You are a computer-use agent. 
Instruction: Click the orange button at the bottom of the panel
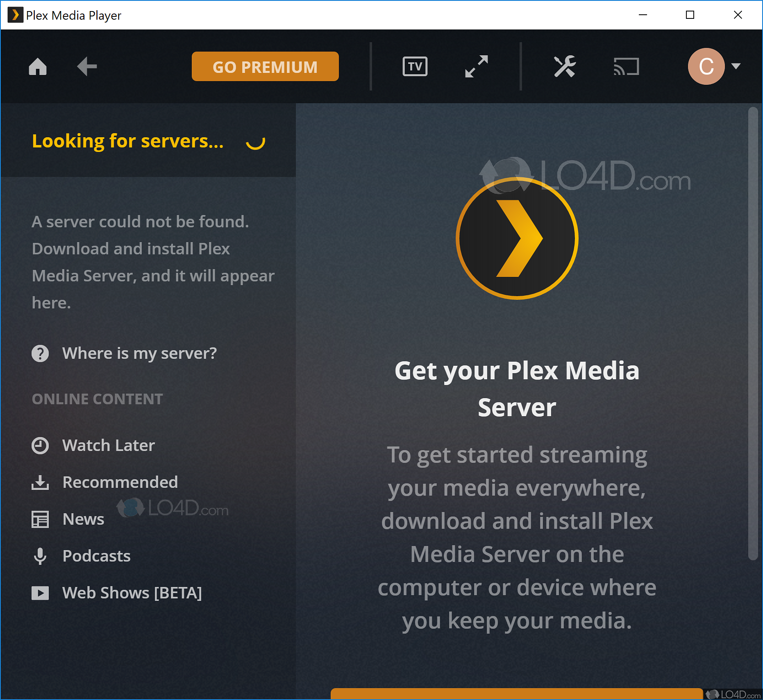517,694
